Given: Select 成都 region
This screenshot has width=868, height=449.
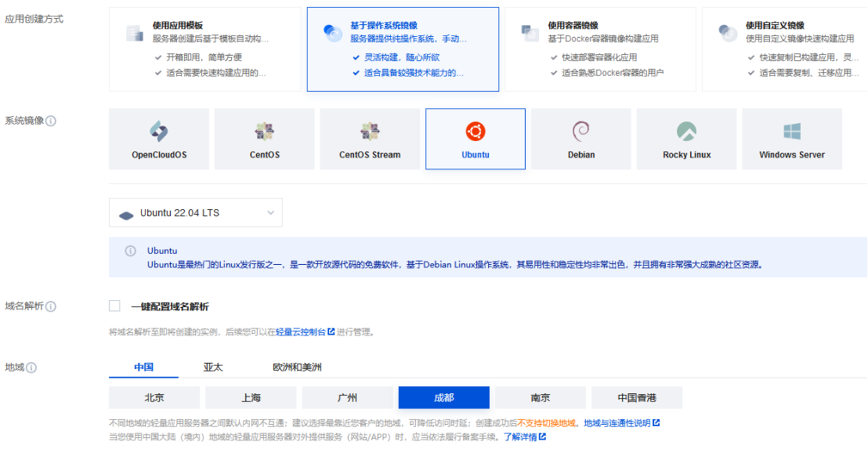Looking at the screenshot, I should point(444,397).
